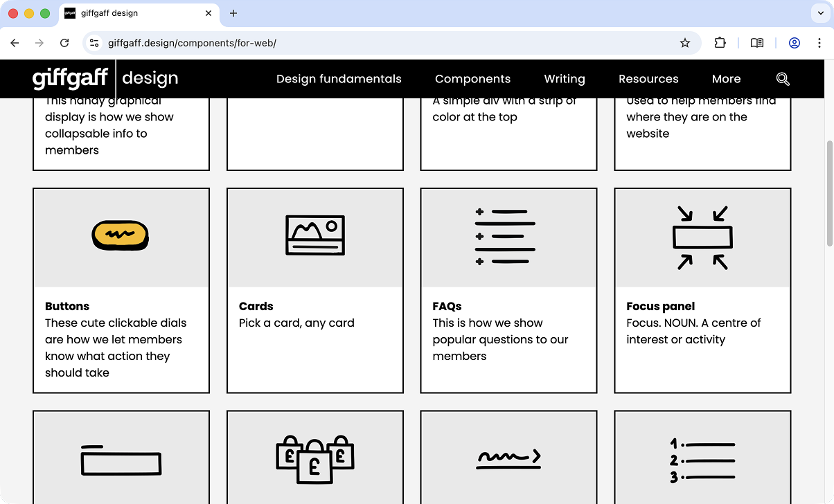The image size is (834, 504).
Task: Go to the Writing section
Action: pyautogui.click(x=565, y=79)
